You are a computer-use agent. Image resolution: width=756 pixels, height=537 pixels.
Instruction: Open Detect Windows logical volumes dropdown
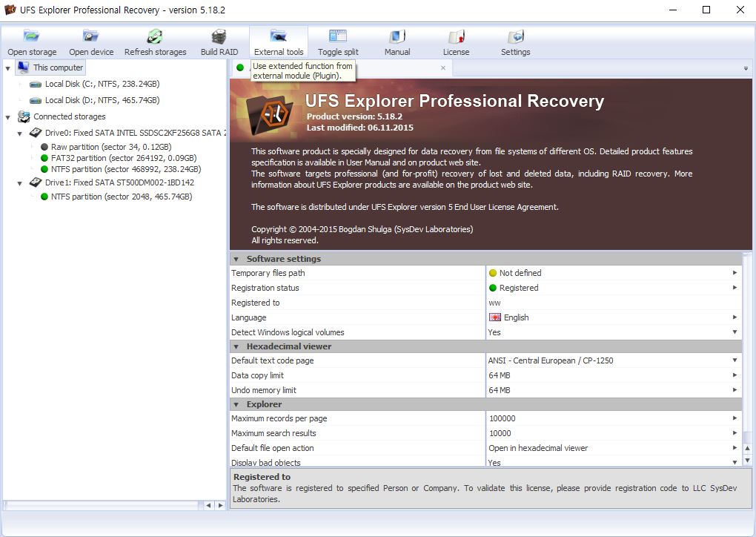click(735, 332)
